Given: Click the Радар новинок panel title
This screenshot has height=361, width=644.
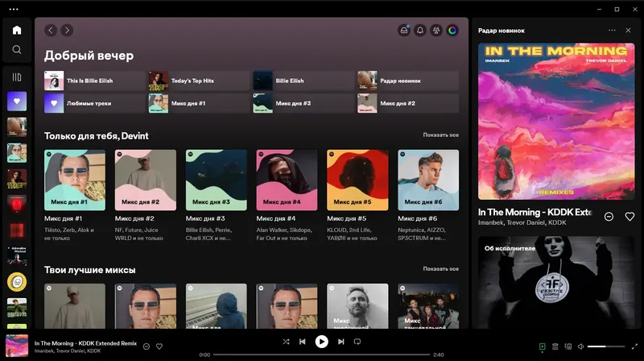Looking at the screenshot, I should click(x=501, y=31).
